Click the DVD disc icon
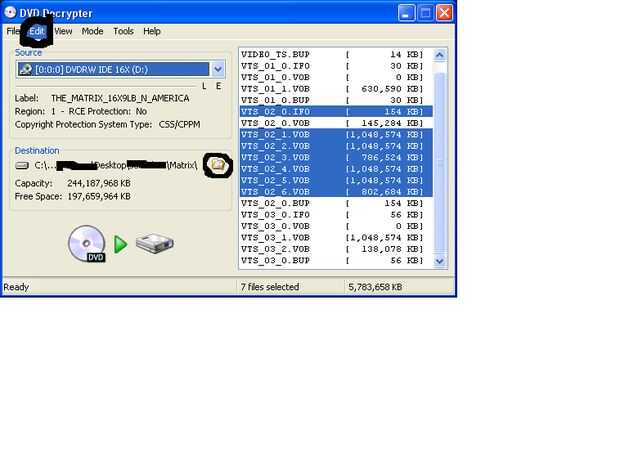Image resolution: width=620 pixels, height=466 pixels. tap(87, 243)
